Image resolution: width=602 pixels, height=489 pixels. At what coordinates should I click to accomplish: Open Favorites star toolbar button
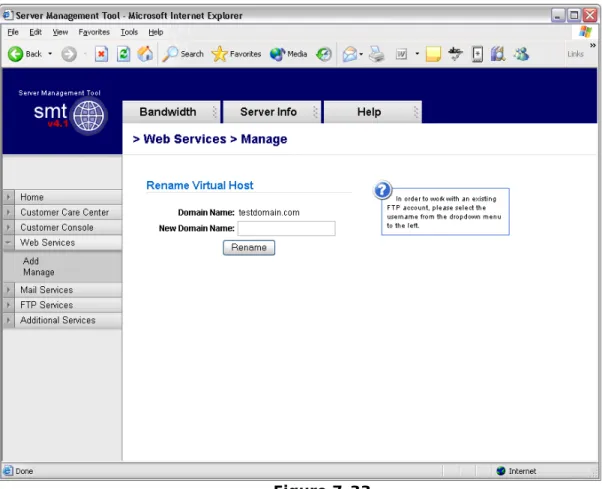pyautogui.click(x=236, y=54)
